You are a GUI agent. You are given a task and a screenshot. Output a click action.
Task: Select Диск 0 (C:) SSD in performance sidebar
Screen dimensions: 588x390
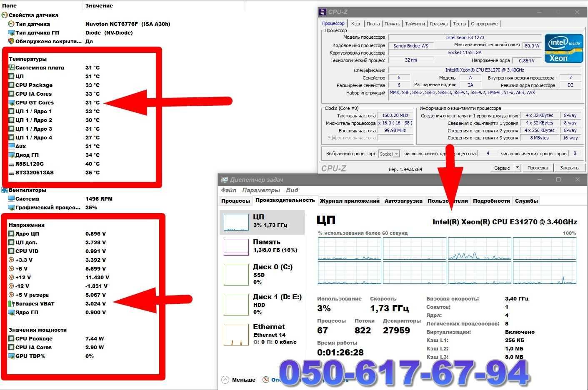pos(262,274)
